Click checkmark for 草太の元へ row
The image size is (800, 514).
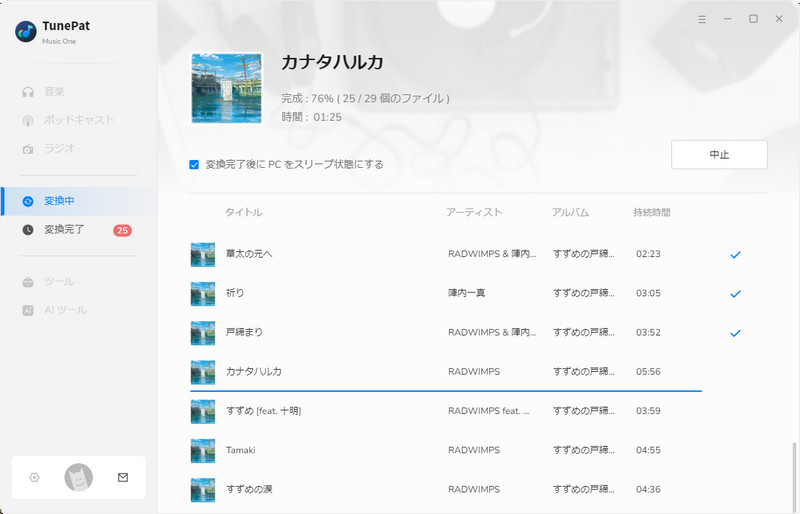pyautogui.click(x=735, y=254)
